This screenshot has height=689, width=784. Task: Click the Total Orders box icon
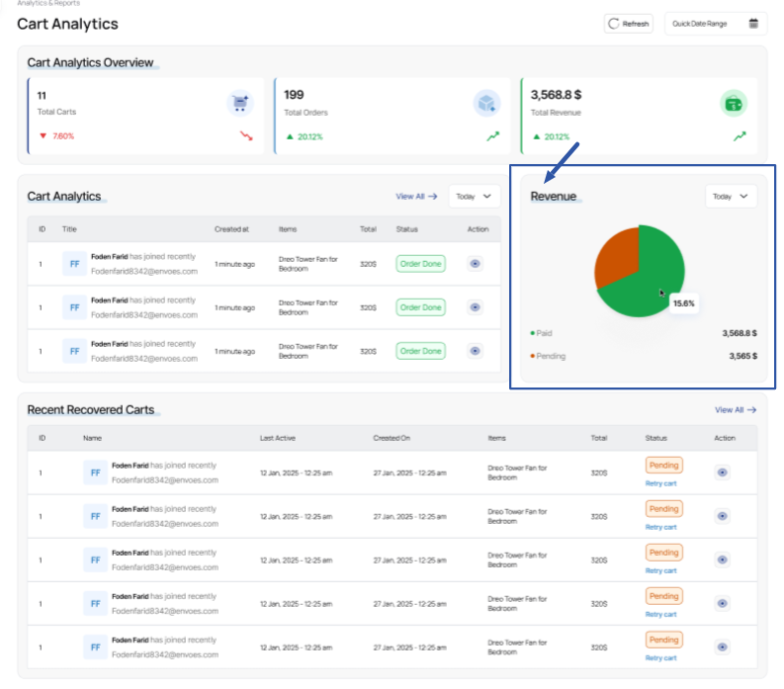[485, 103]
